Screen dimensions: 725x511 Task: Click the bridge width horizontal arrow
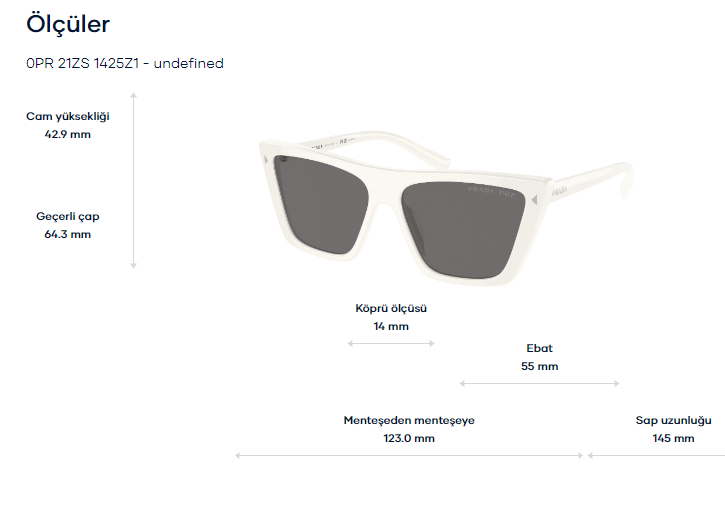coord(391,343)
